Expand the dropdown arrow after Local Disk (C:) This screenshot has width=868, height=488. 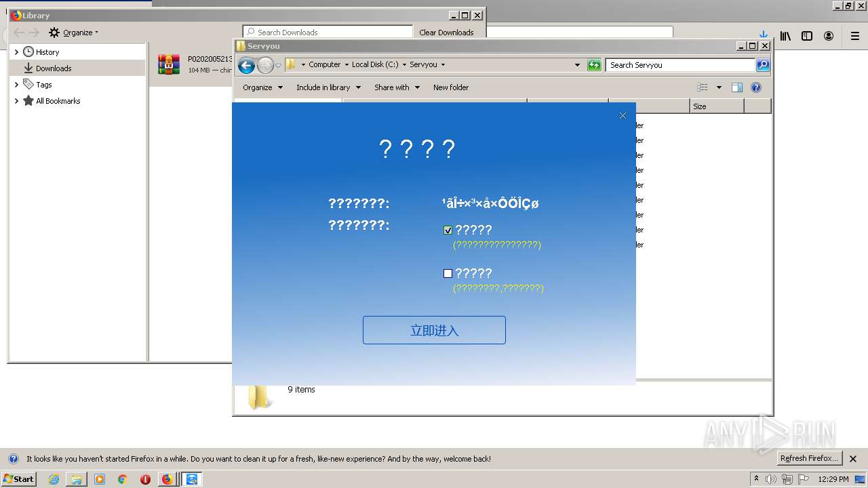point(404,65)
